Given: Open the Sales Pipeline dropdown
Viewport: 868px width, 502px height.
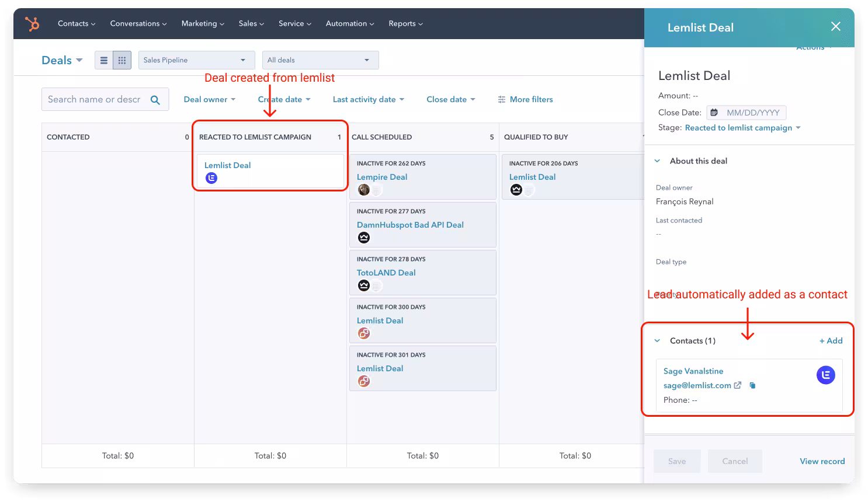Looking at the screenshot, I should pos(196,60).
